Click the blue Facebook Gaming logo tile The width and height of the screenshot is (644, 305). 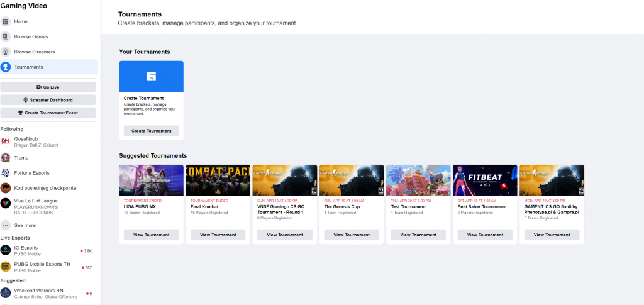[x=151, y=76]
